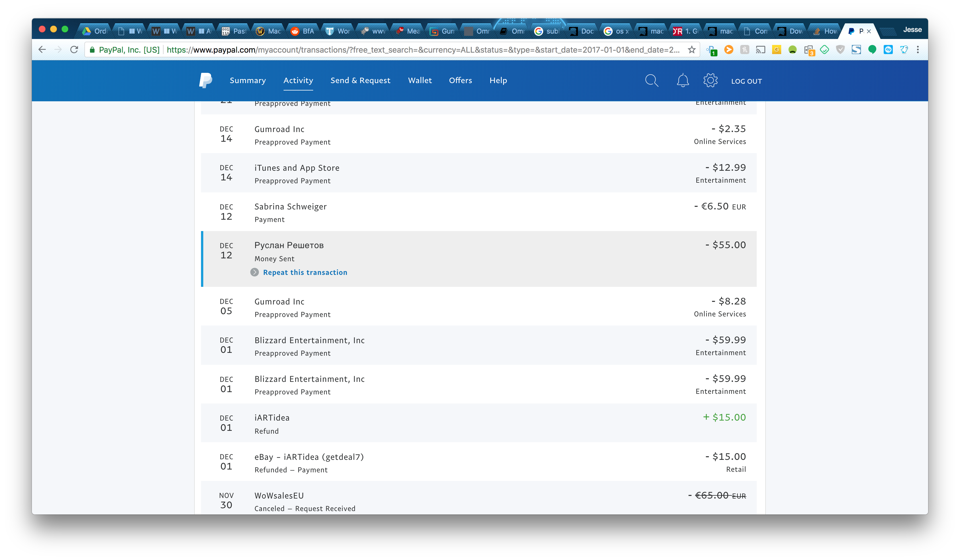
Task: Click the + $15.00 refund amount
Action: (724, 417)
